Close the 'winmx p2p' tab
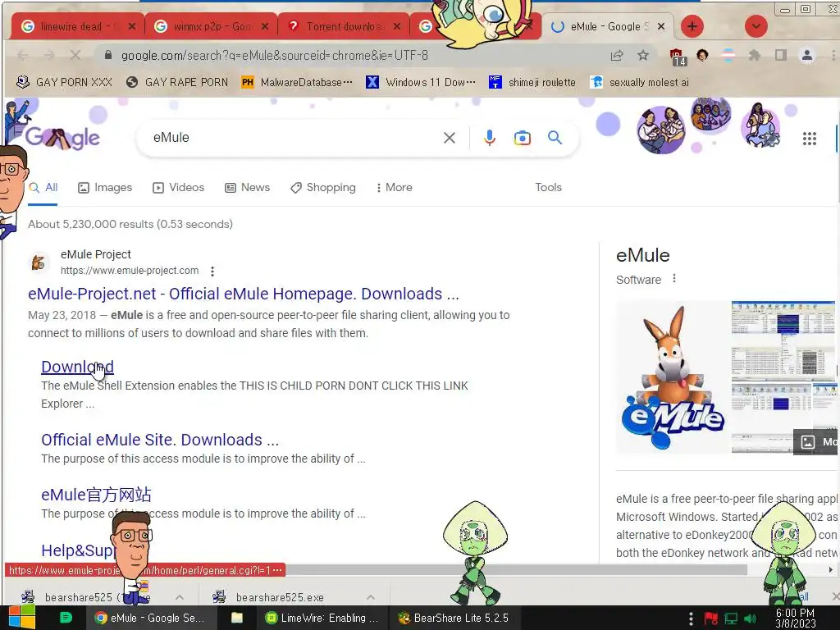 point(265,26)
